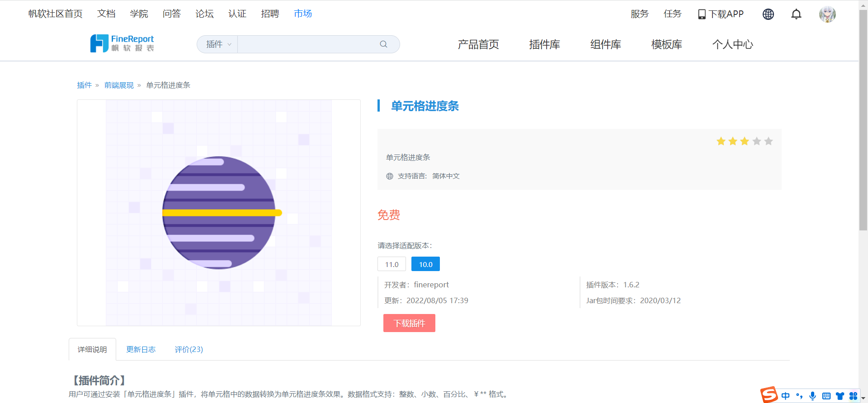This screenshot has width=868, height=403.
Task: Open the user avatar profile menu
Action: pos(827,14)
